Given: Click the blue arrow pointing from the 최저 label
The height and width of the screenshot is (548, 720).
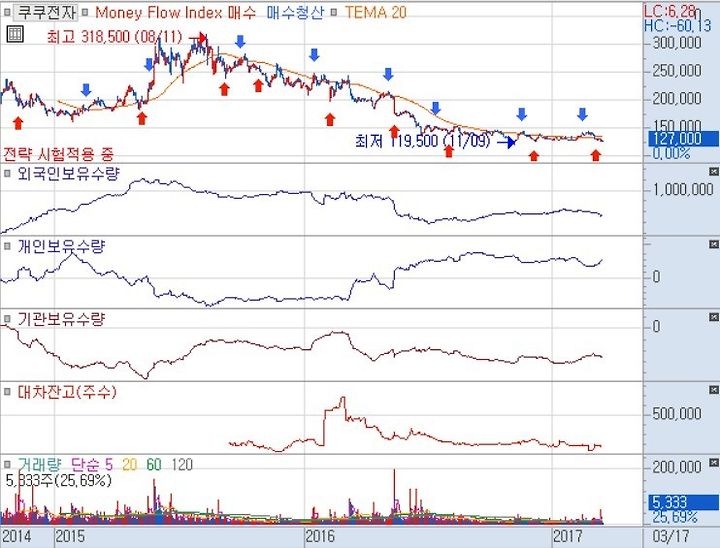Looking at the screenshot, I should point(506,143).
